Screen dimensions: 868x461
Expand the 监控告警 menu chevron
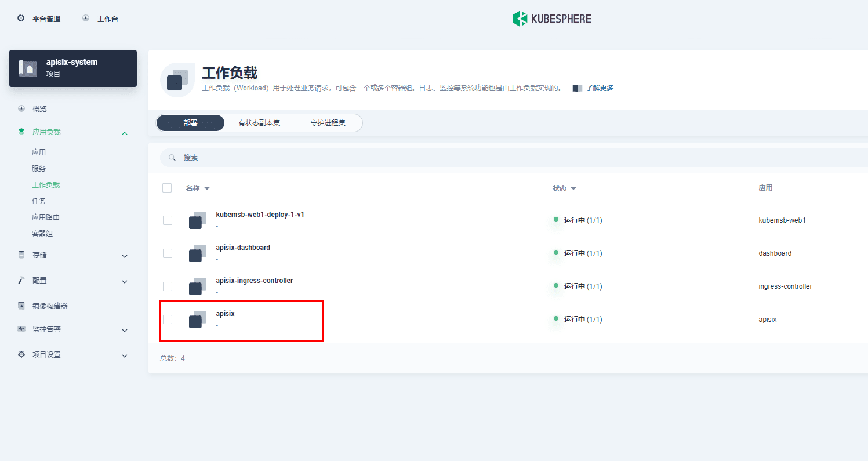[x=125, y=331]
